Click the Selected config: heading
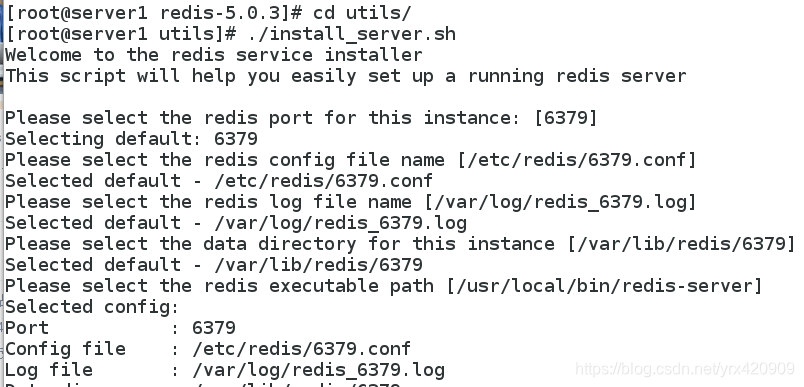804x387 pixels. pyautogui.click(x=92, y=307)
